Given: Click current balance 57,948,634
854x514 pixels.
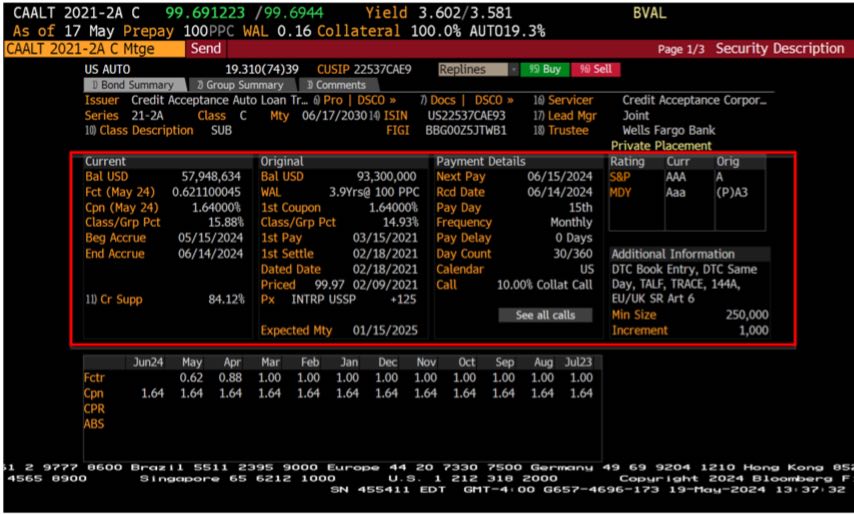Looking at the screenshot, I should click(x=211, y=176).
